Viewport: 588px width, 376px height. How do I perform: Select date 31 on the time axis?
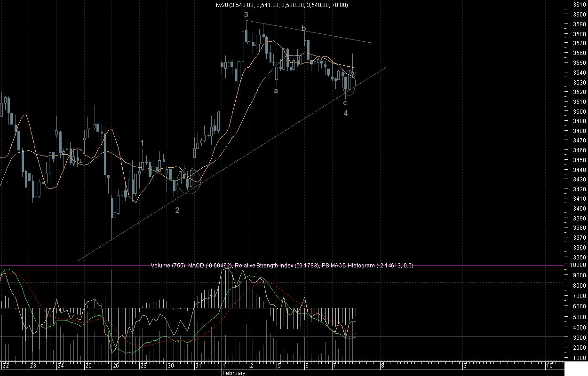pos(198,366)
